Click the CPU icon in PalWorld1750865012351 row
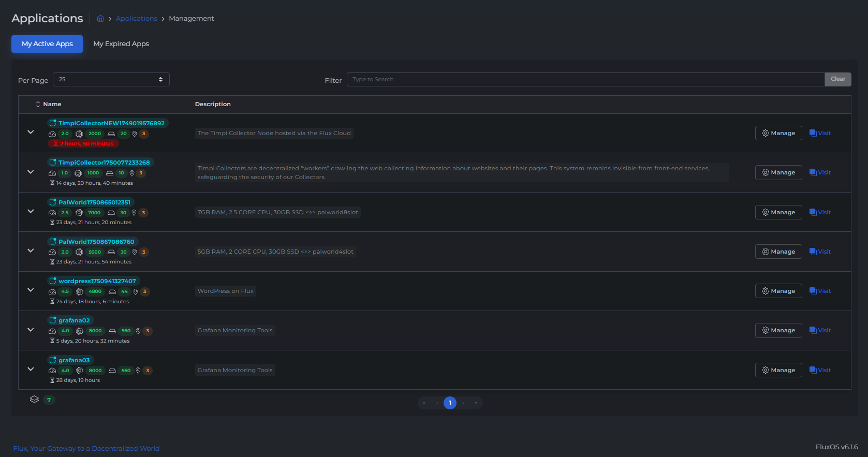Screen dimensions: 868x457 point(79,213)
